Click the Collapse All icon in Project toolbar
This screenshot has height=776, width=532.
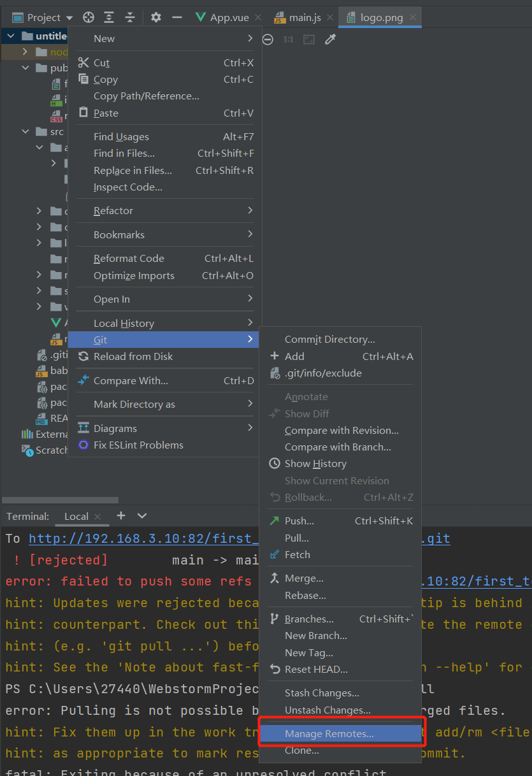coord(130,17)
